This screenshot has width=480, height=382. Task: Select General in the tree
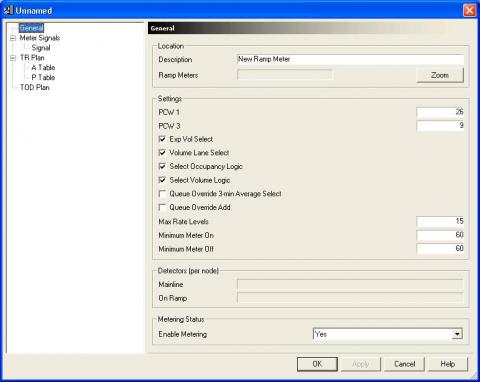click(31, 28)
